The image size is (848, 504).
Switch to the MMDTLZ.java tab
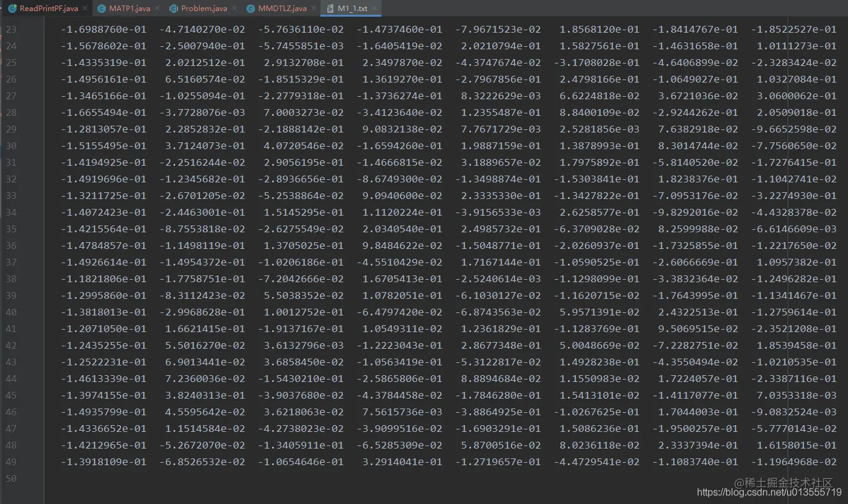pyautogui.click(x=282, y=9)
